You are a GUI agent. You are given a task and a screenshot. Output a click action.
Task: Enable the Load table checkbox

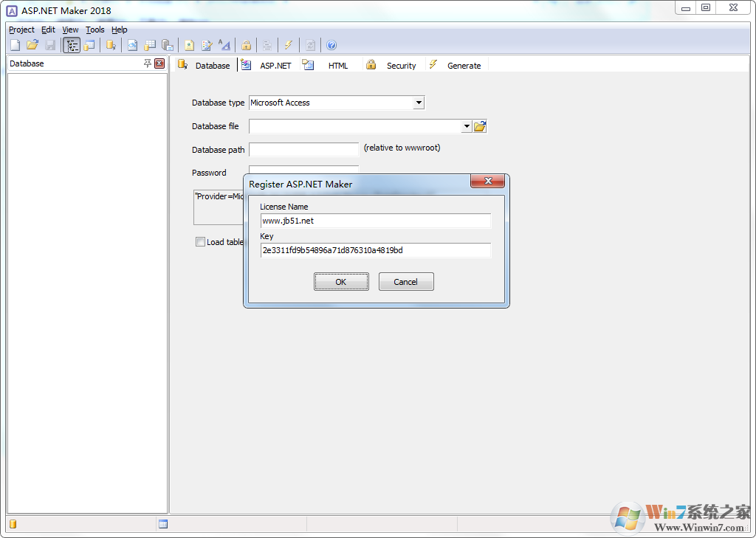[200, 242]
